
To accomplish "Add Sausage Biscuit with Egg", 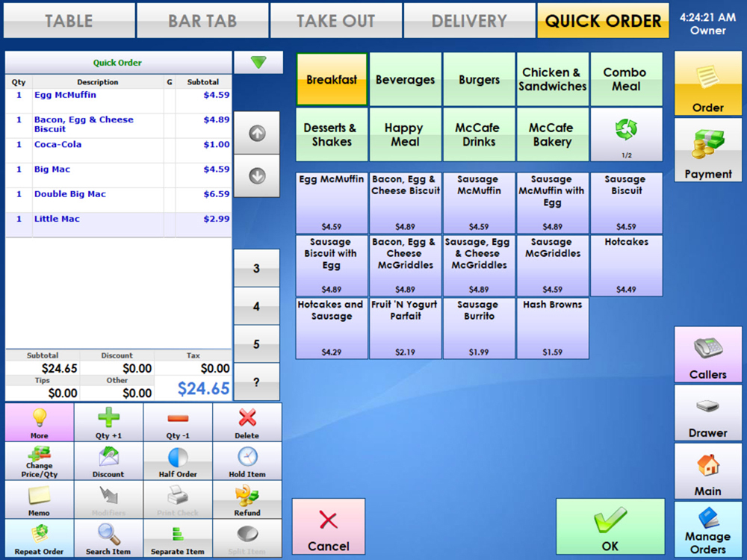I will click(x=332, y=266).
